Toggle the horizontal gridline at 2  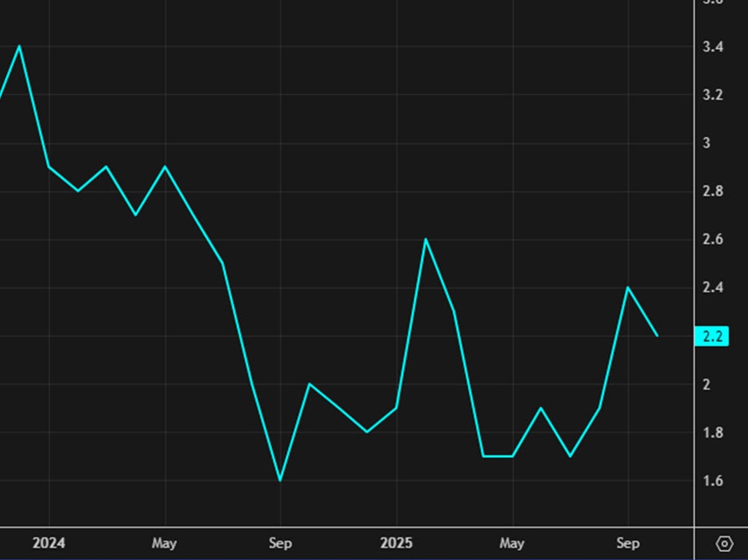click(x=345, y=382)
